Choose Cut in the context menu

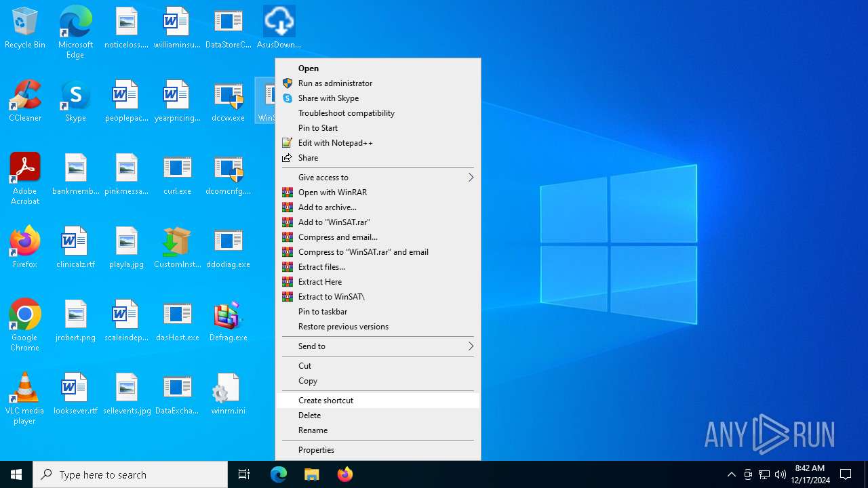pos(378,366)
